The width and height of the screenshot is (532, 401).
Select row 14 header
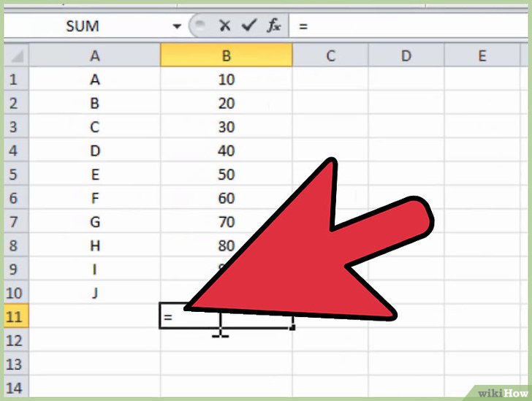tap(15, 388)
